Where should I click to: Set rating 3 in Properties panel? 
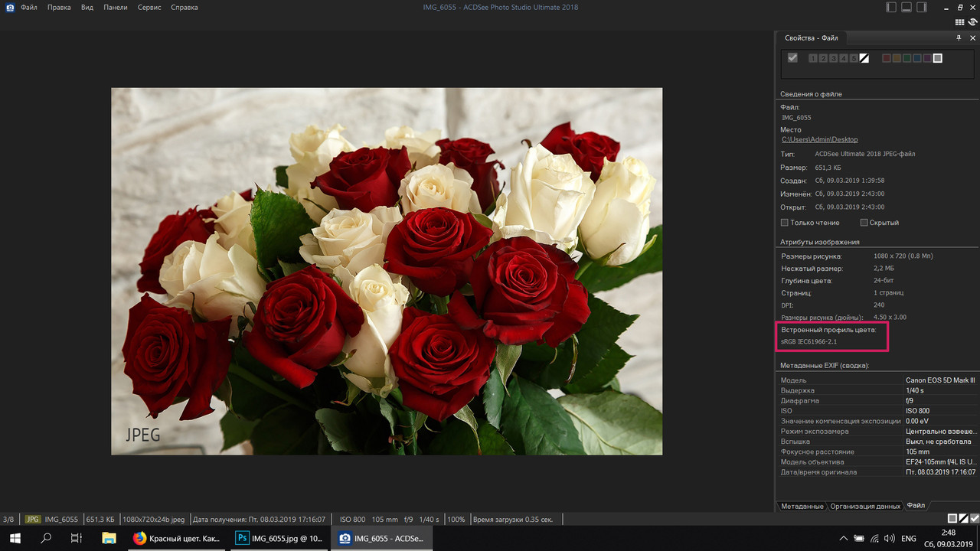(x=833, y=58)
